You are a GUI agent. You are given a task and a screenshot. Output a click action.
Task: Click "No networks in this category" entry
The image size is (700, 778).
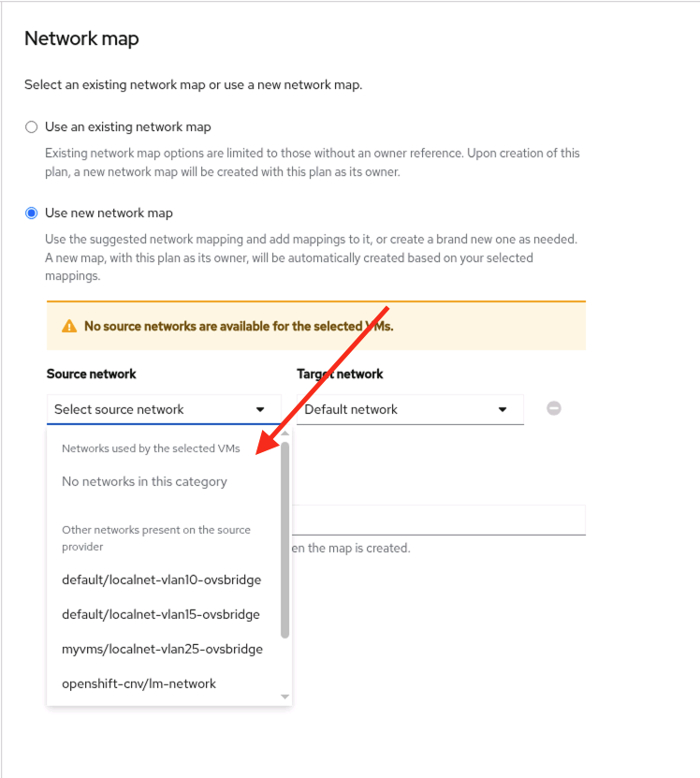coord(144,482)
